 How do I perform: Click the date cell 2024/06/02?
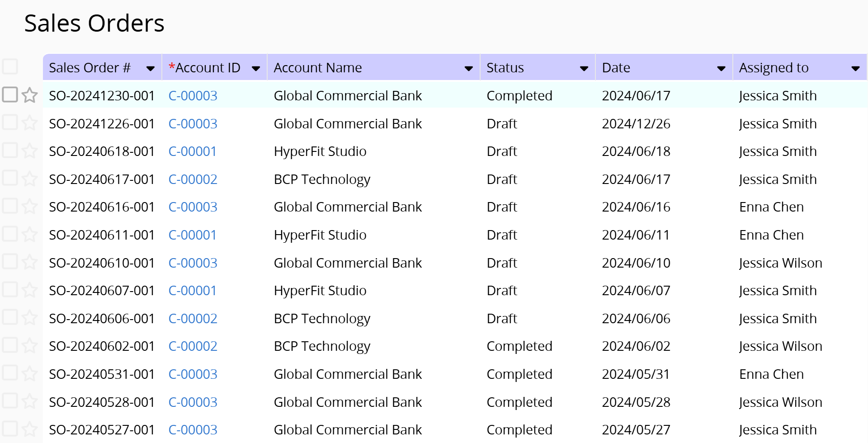636,346
